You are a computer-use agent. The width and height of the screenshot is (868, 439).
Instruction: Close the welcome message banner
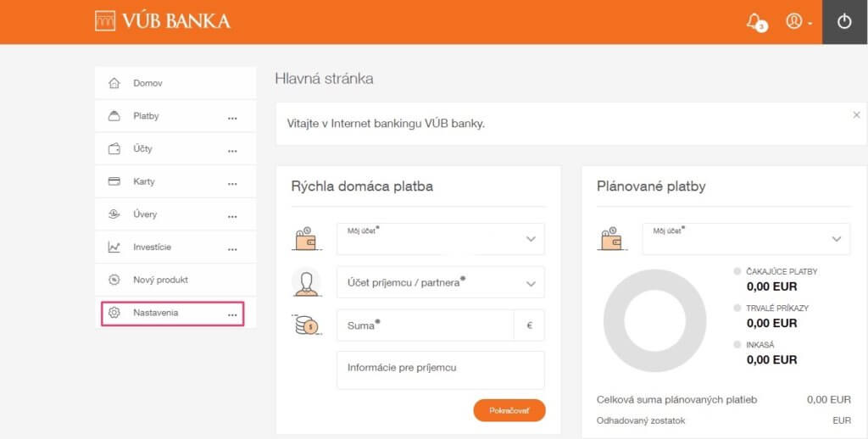tap(856, 115)
